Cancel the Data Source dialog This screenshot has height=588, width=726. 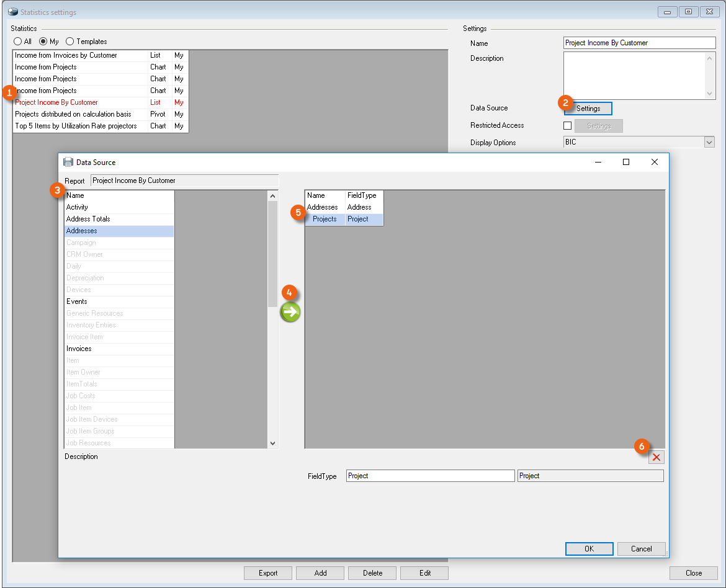tap(641, 549)
